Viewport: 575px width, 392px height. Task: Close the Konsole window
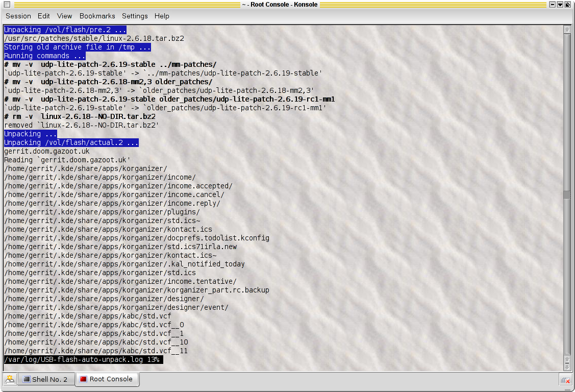(568, 5)
